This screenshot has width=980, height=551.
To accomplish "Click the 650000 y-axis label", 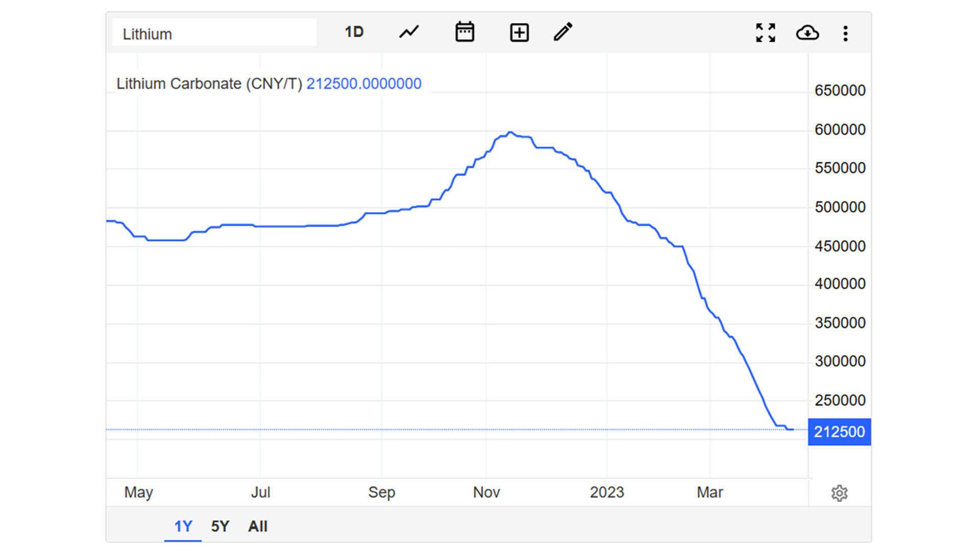I will [840, 91].
